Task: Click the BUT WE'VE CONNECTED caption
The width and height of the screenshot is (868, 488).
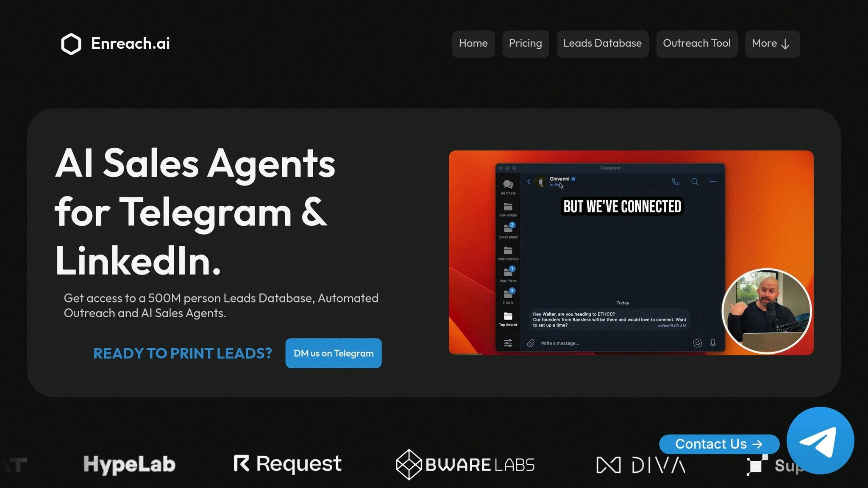Action: pos(622,207)
